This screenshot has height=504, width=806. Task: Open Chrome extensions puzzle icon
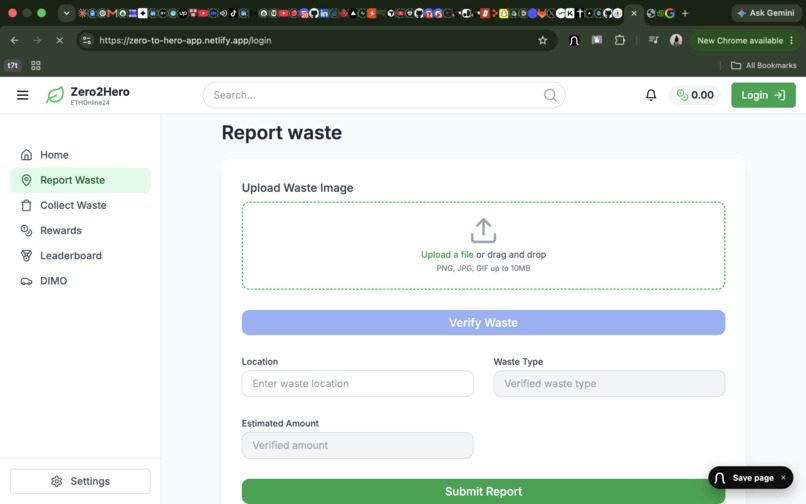click(x=620, y=40)
